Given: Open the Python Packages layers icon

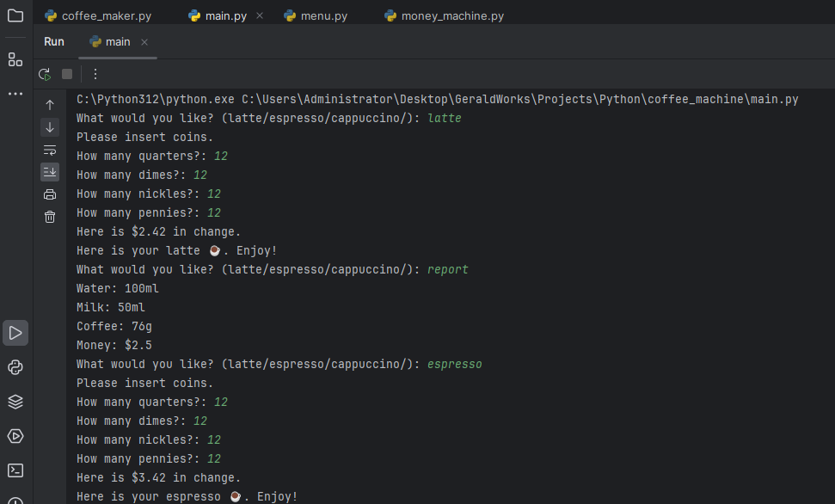Looking at the screenshot, I should coord(15,402).
